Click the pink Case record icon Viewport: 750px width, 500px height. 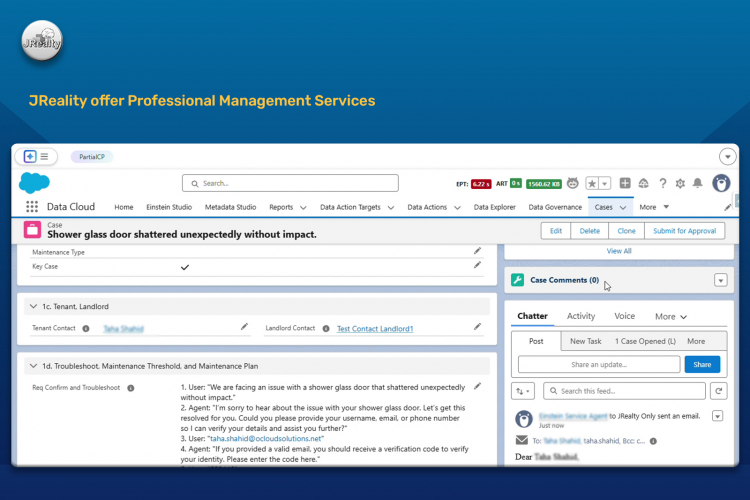pos(33,230)
